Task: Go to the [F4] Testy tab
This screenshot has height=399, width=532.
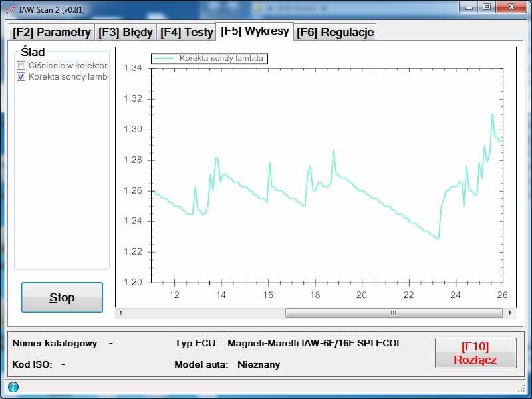Action: tap(186, 32)
